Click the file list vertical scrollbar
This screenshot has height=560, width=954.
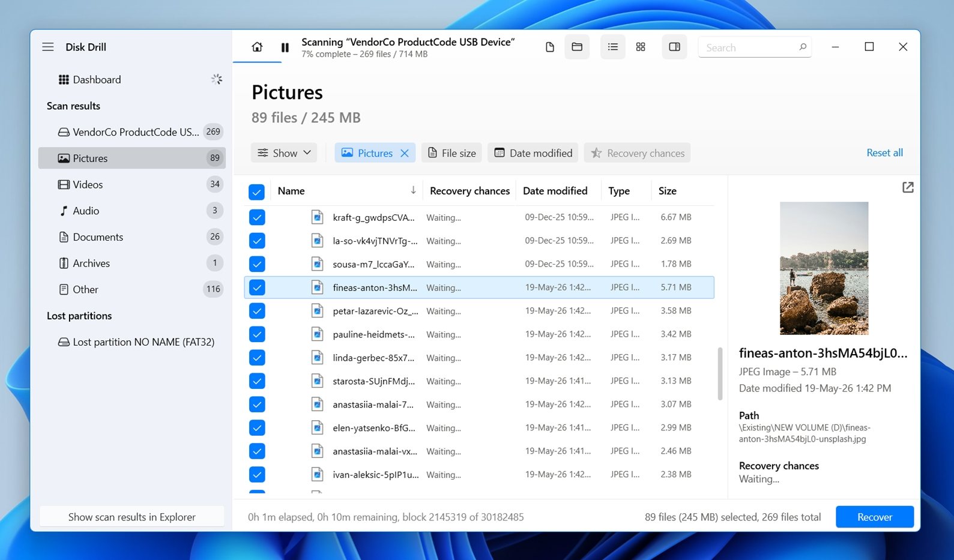720,374
